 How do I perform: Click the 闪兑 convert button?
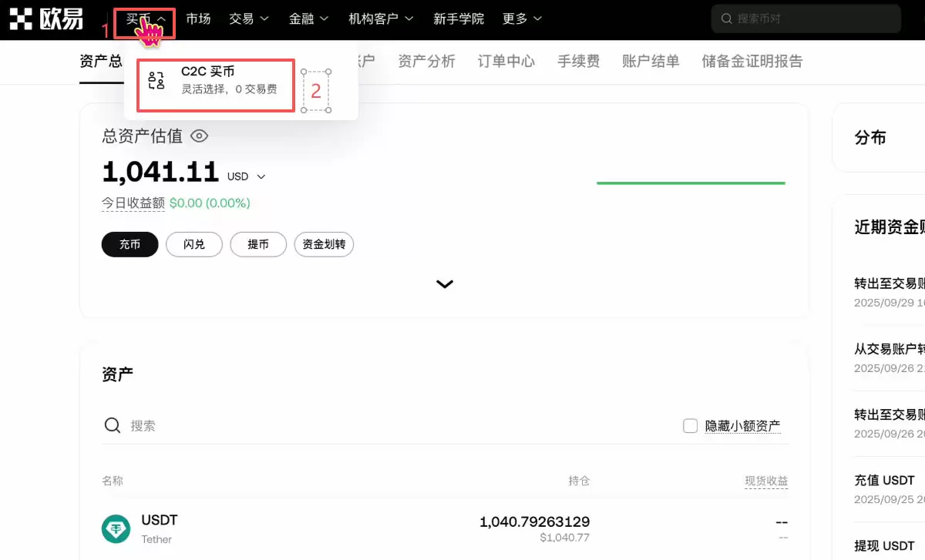pyautogui.click(x=193, y=244)
